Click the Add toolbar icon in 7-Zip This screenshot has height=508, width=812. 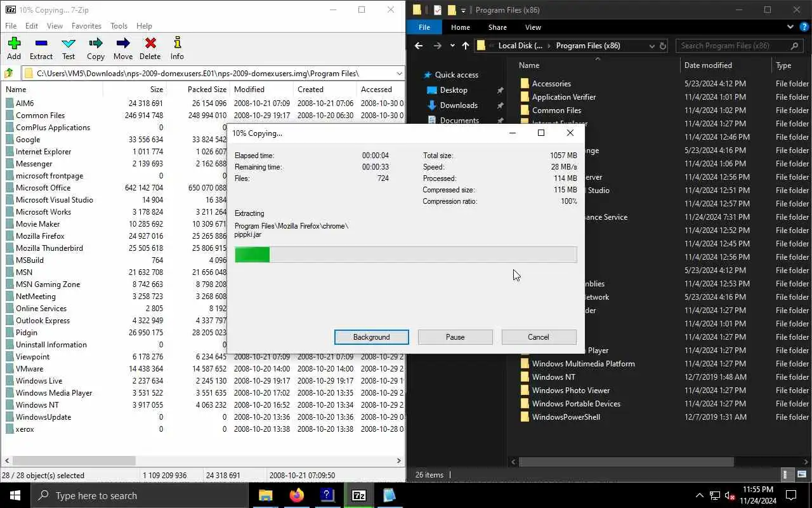point(14,43)
